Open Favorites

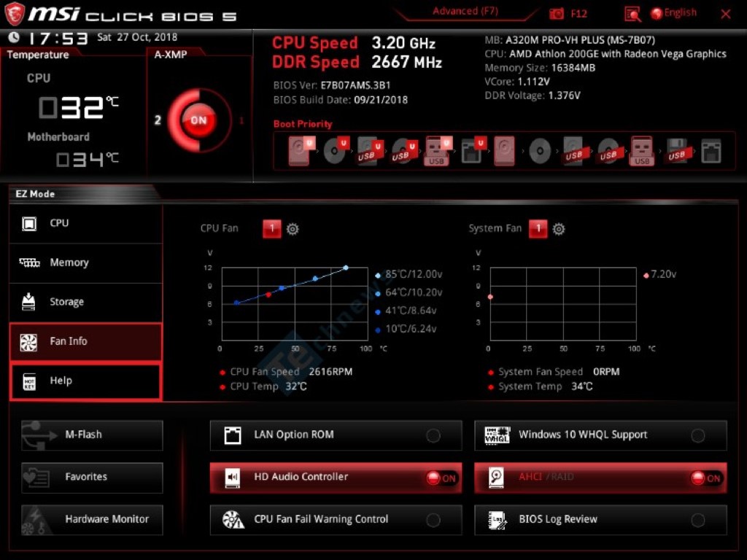pyautogui.click(x=92, y=478)
